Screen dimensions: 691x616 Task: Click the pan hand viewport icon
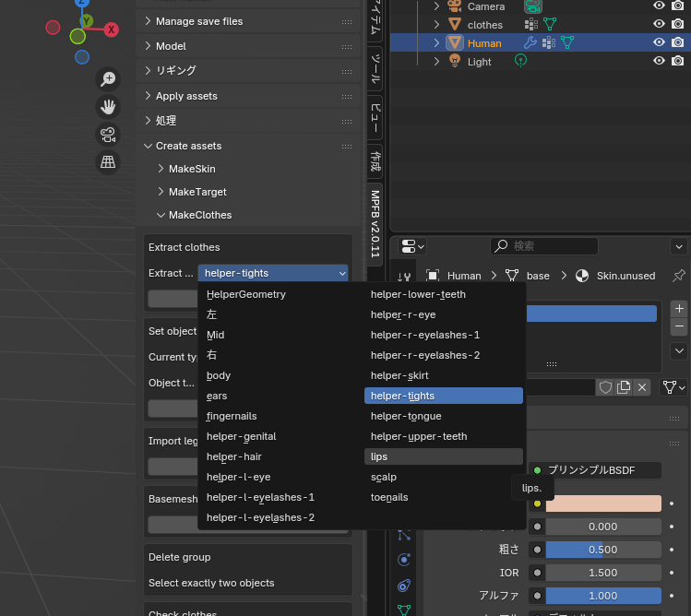pos(108,107)
